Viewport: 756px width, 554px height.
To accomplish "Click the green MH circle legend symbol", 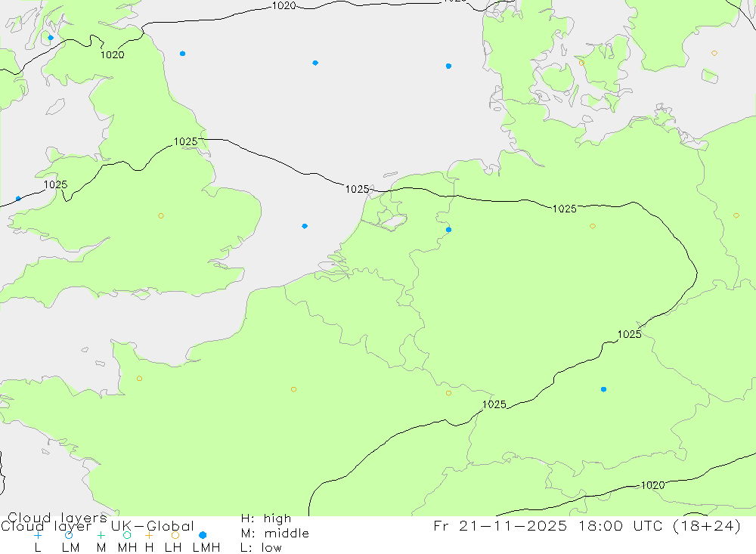I will coord(127,535).
